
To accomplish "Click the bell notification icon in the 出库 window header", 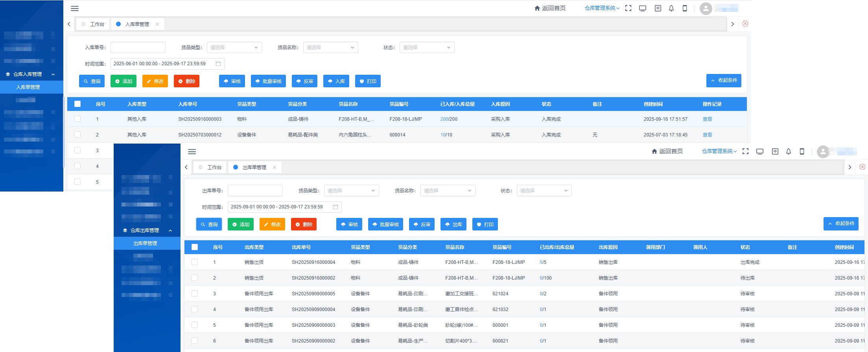I will pos(788,151).
